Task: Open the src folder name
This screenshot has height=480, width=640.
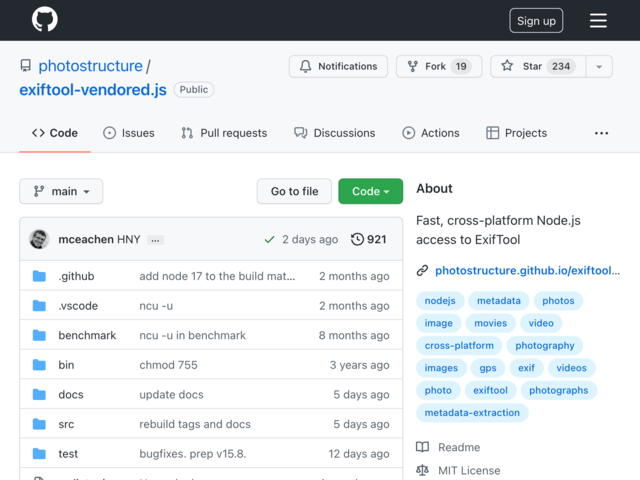Action: coord(66,424)
